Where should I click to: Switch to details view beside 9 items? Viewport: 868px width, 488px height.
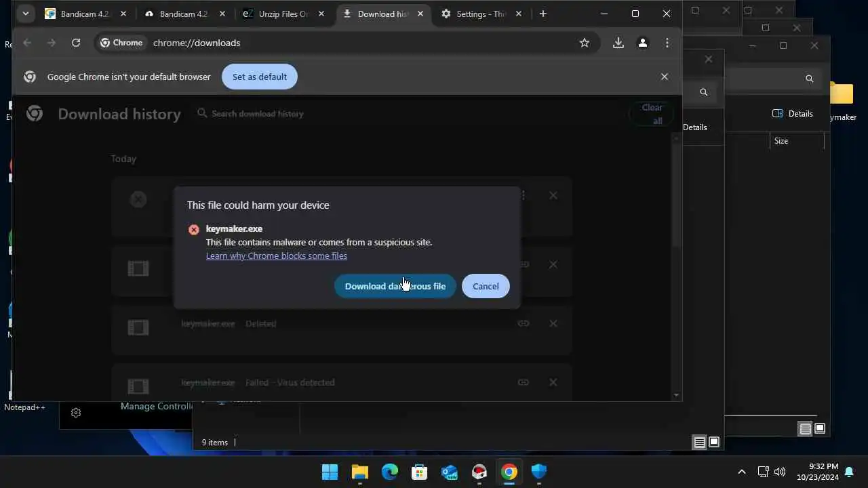coord(699,443)
